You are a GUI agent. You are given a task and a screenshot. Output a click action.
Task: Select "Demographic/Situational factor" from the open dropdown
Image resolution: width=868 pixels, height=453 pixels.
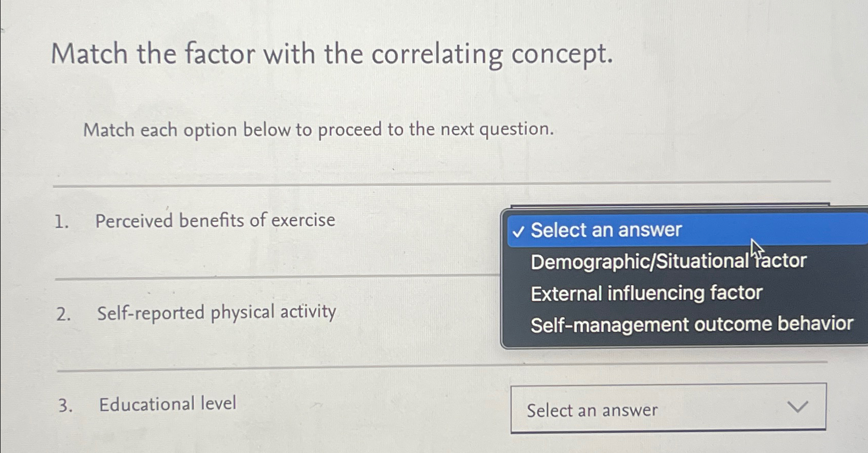click(667, 261)
